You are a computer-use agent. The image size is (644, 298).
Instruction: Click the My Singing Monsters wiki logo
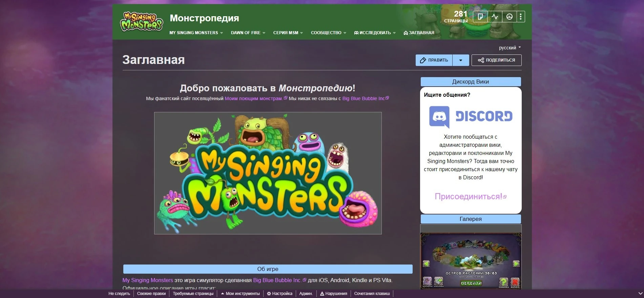click(x=141, y=22)
